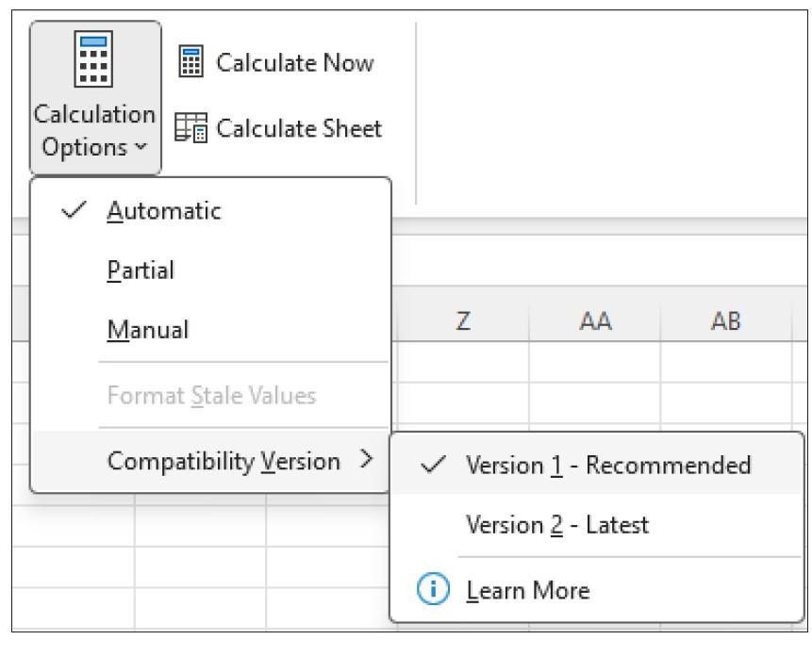Open the Compatibility Version menu item
The image size is (812, 656).
(x=224, y=461)
